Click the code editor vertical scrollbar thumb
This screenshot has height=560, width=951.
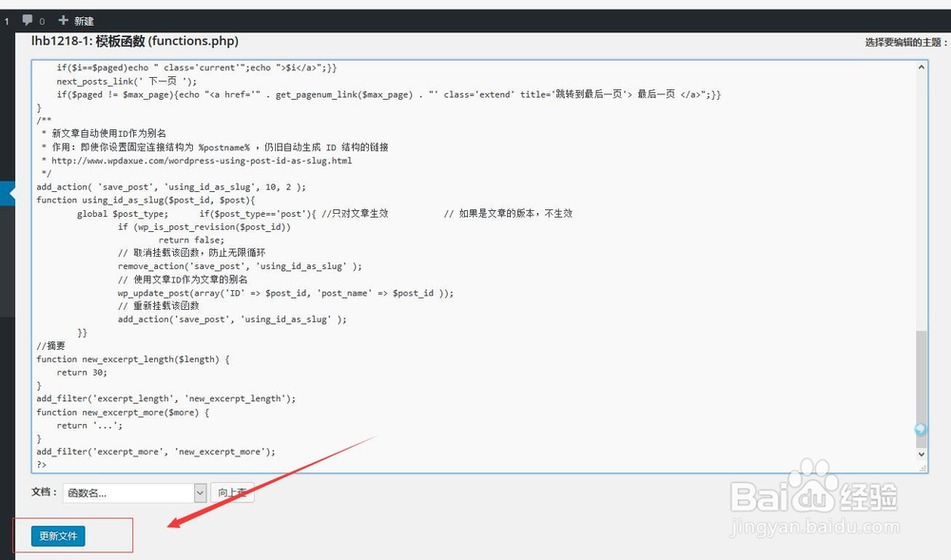pos(922,388)
